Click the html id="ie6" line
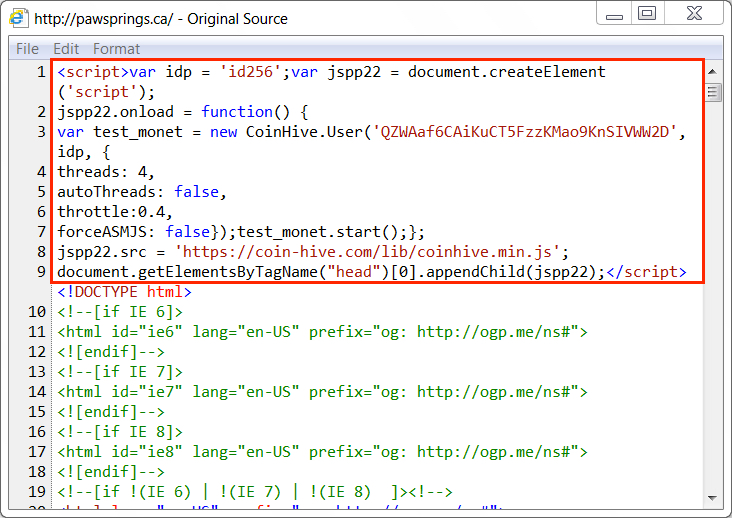This screenshot has width=732, height=518. [322, 332]
